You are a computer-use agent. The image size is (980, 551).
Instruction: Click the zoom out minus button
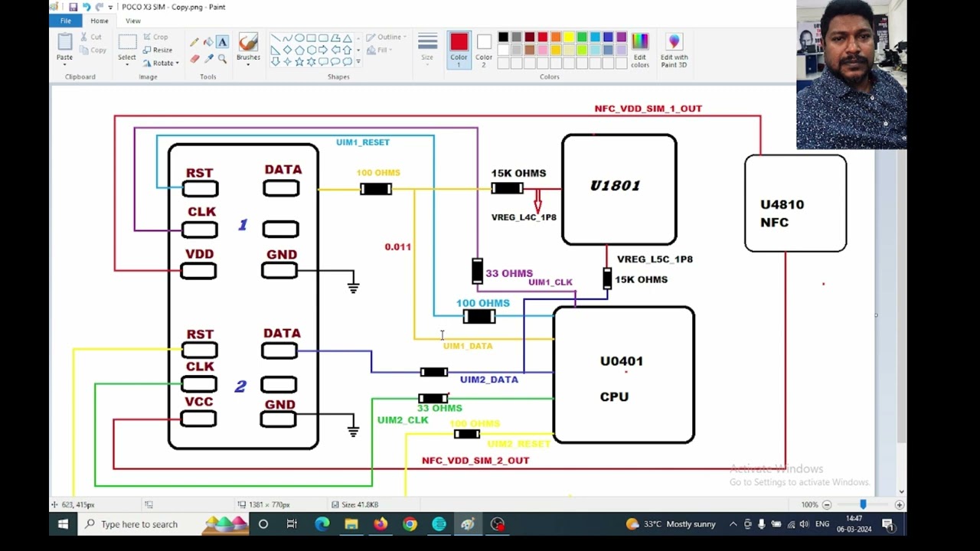[827, 505]
